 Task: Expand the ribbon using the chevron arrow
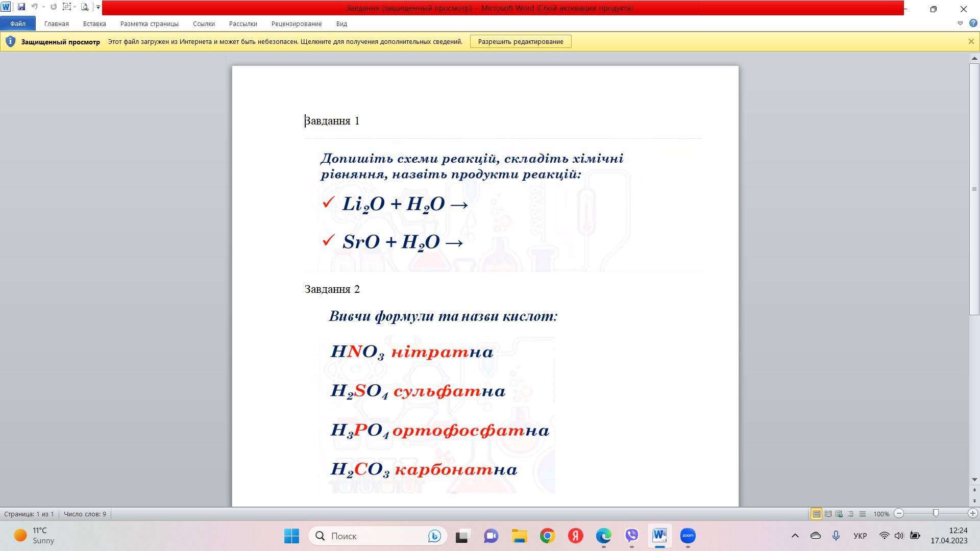[x=960, y=23]
